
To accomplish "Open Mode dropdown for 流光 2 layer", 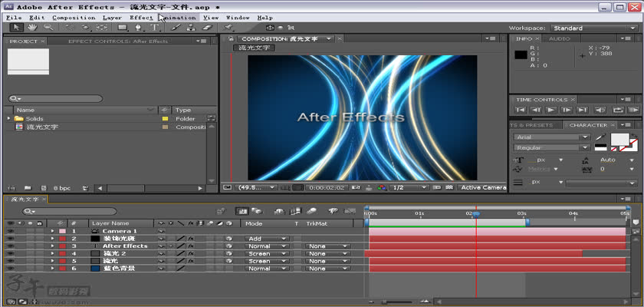I will 266,253.
